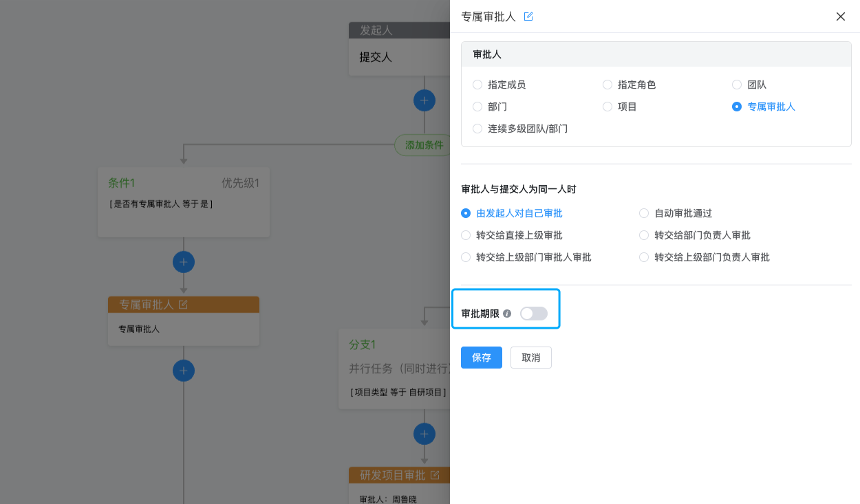Close the 专属审批人 side panel
Screen dimensions: 860x504
pyautogui.click(x=841, y=17)
